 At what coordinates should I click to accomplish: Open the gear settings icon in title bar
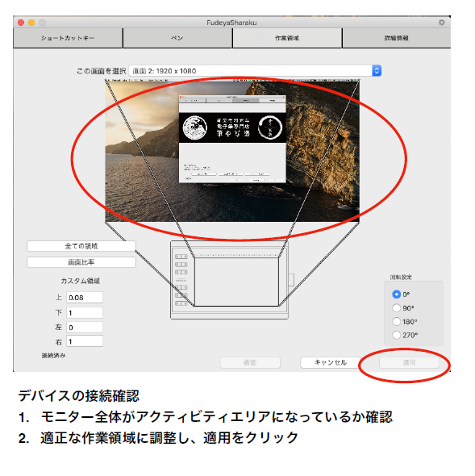442,23
